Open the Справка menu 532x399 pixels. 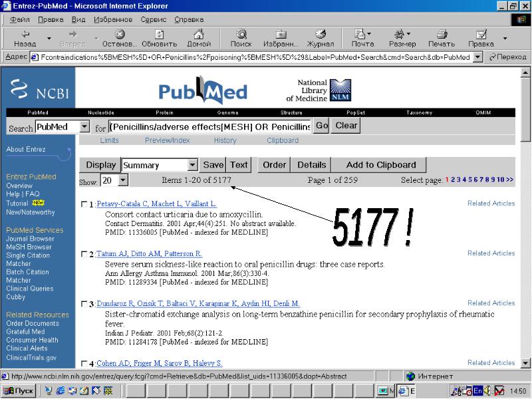click(x=189, y=19)
